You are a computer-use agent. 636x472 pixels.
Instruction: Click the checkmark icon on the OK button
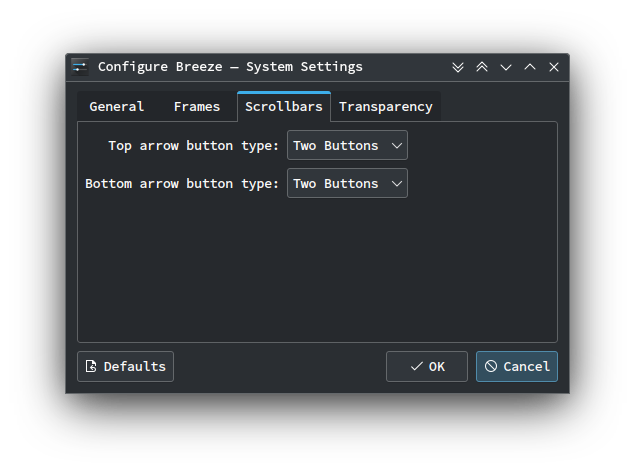click(416, 366)
